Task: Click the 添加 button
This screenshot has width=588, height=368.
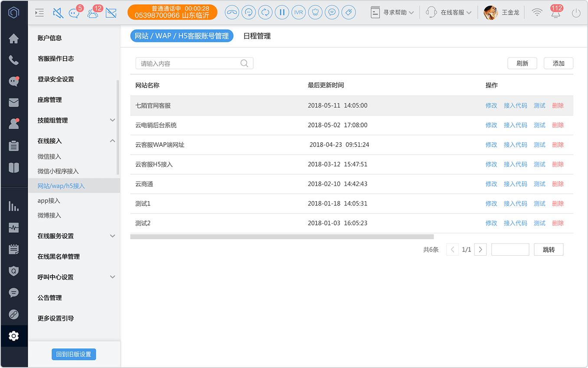Action: coord(559,63)
